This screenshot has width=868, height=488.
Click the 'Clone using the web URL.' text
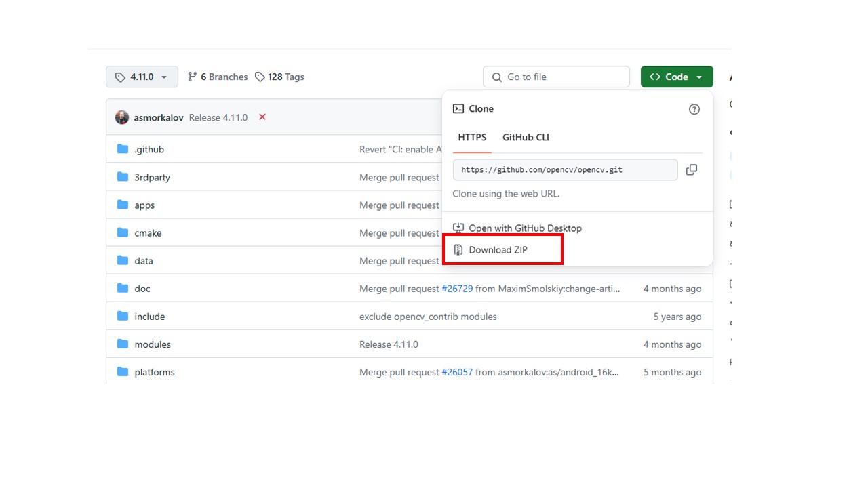click(506, 193)
